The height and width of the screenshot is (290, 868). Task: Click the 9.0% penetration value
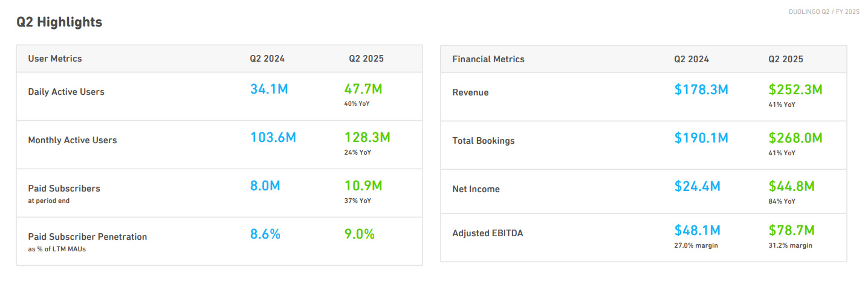[x=359, y=234]
